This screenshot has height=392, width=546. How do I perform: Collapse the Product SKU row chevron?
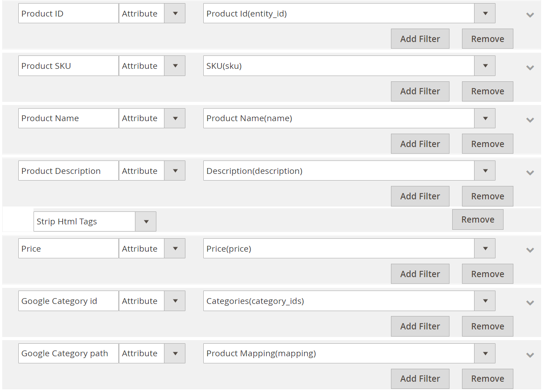[530, 67]
